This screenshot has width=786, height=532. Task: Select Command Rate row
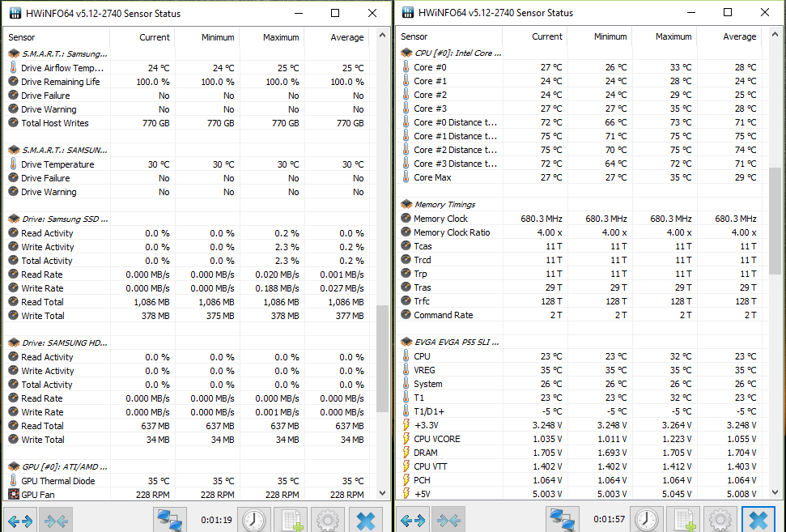coord(581,315)
